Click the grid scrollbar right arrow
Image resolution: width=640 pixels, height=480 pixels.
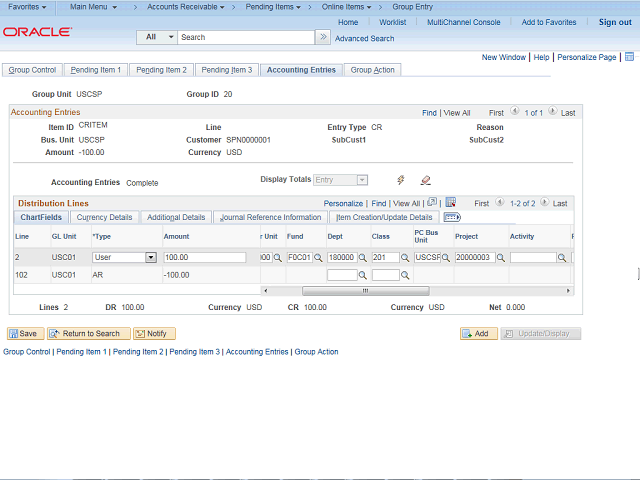coord(568,291)
